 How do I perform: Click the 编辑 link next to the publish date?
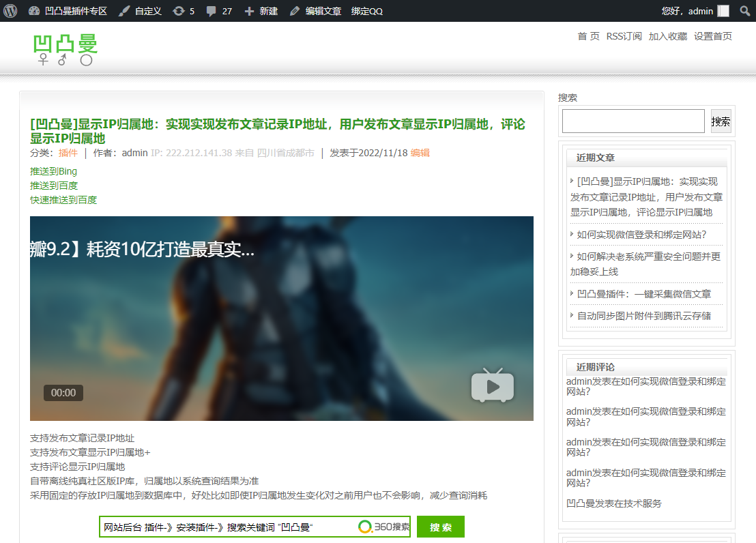pyautogui.click(x=419, y=153)
